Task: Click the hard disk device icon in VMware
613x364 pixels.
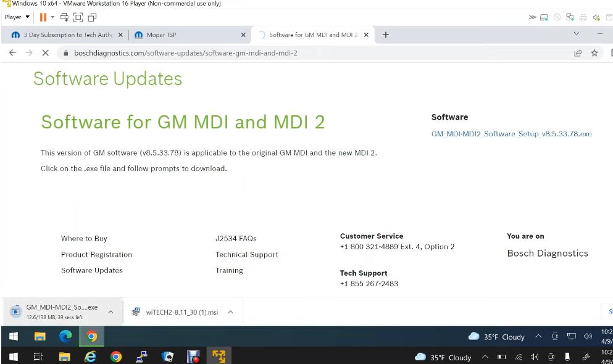Action: click(x=544, y=17)
